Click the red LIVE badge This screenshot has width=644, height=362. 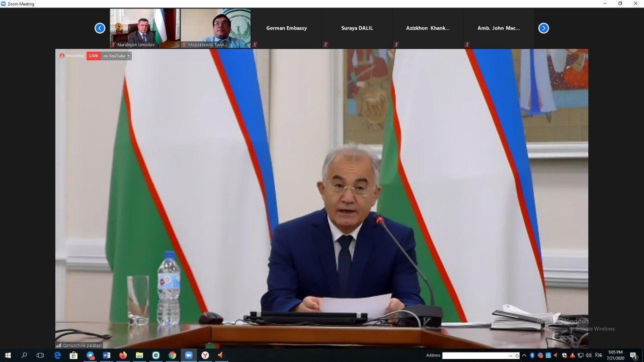coord(94,56)
